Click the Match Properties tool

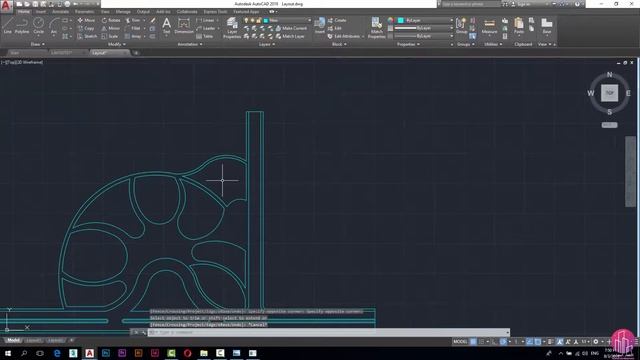click(x=376, y=28)
